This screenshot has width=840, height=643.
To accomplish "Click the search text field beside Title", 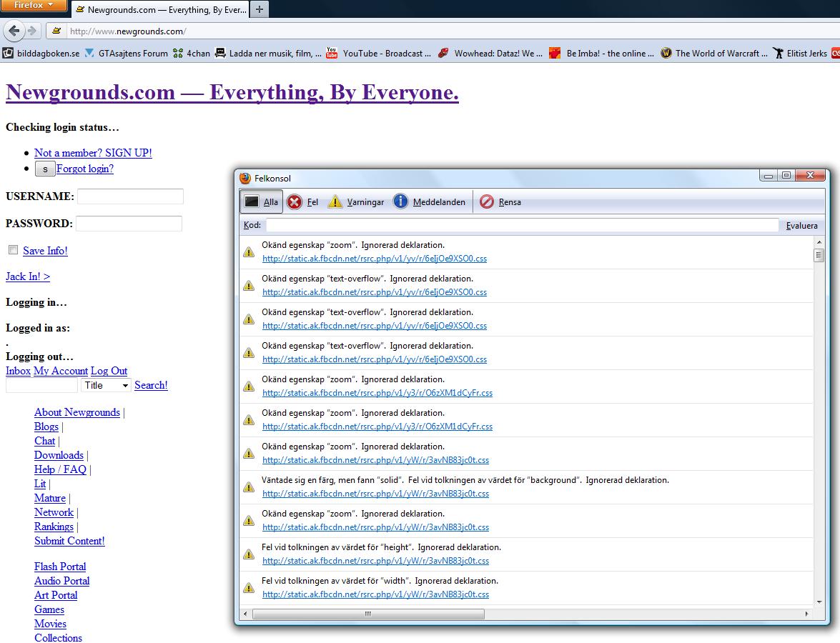I will point(41,385).
